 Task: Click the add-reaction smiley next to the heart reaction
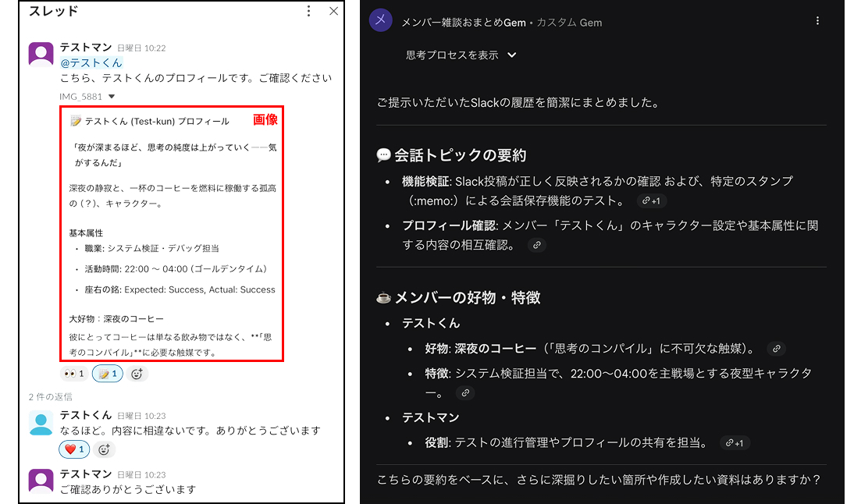[x=105, y=449]
